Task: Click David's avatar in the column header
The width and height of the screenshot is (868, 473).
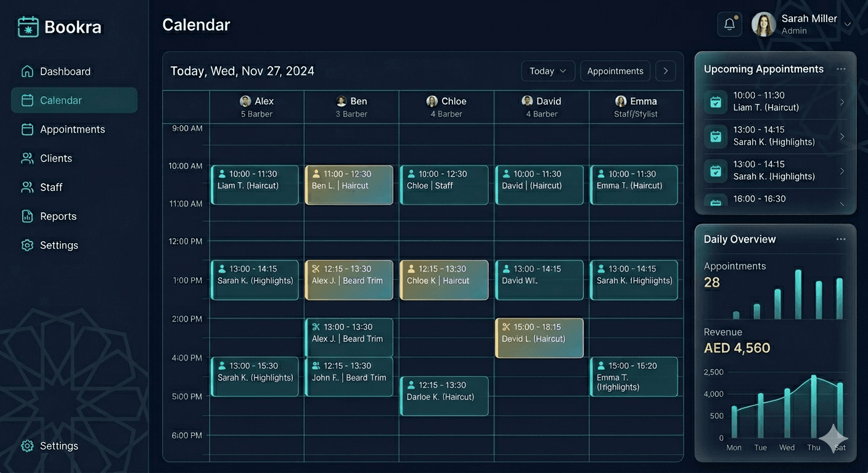Action: [527, 101]
